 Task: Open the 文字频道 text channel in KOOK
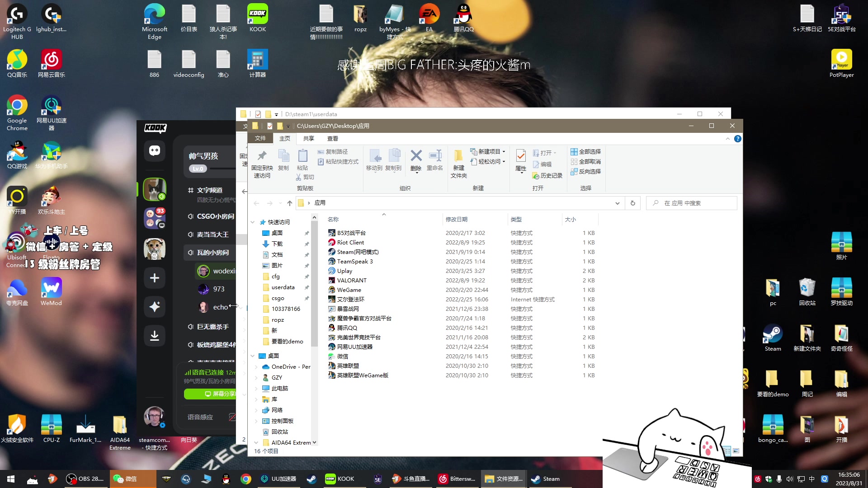[211, 190]
